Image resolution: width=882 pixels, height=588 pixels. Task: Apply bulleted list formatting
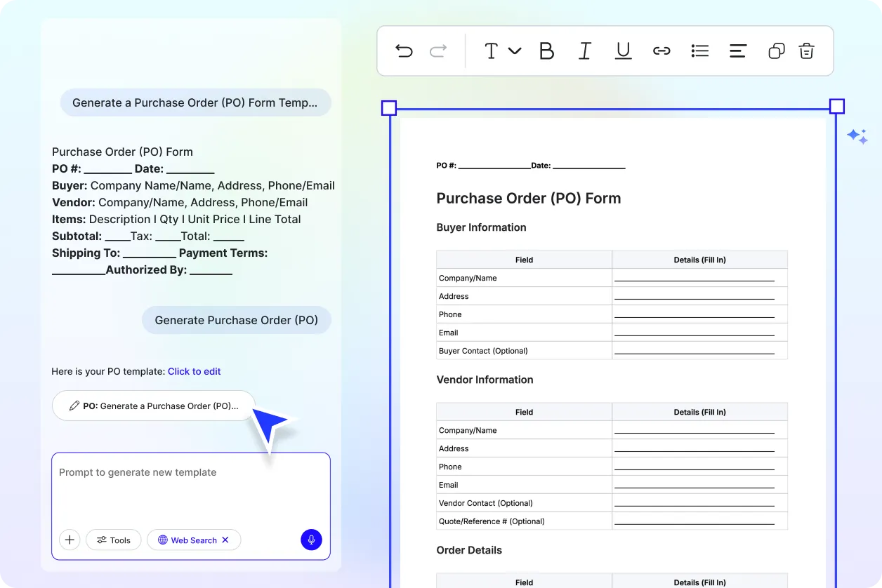coord(700,51)
